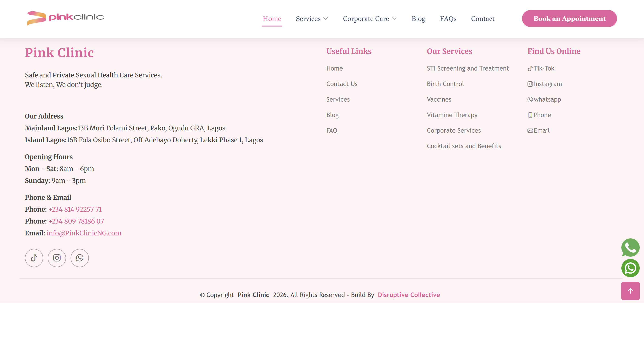Call the +234 814 92257 71 number
Image resolution: width=644 pixels, height=361 pixels.
coord(75,209)
